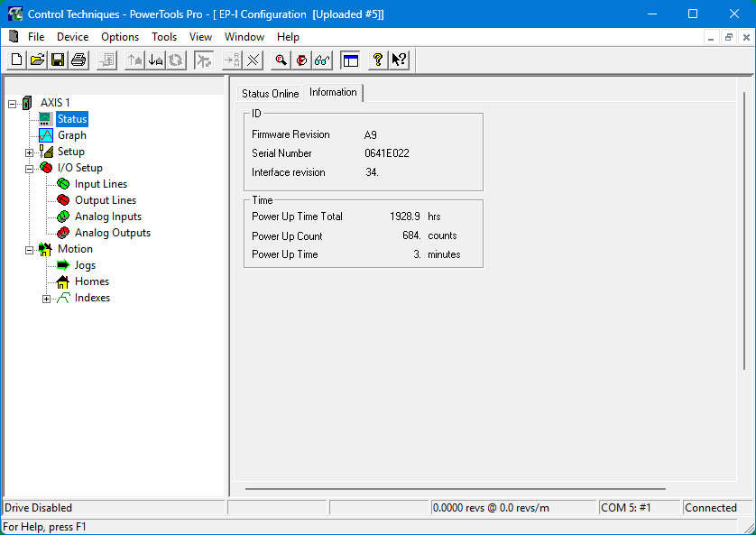Click the Reset Faults red icon
The image size is (756, 535).
(301, 60)
